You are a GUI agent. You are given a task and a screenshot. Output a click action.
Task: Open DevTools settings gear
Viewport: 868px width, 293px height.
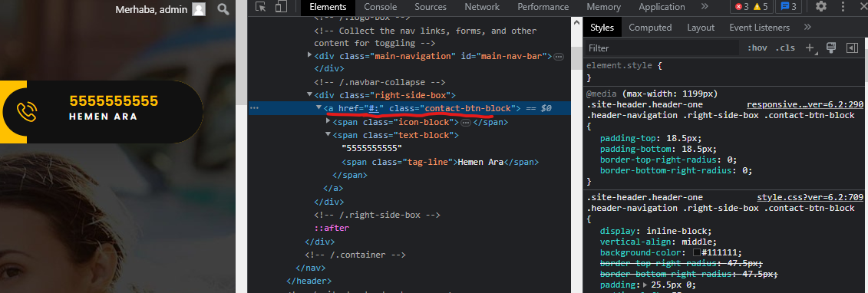pos(821,7)
